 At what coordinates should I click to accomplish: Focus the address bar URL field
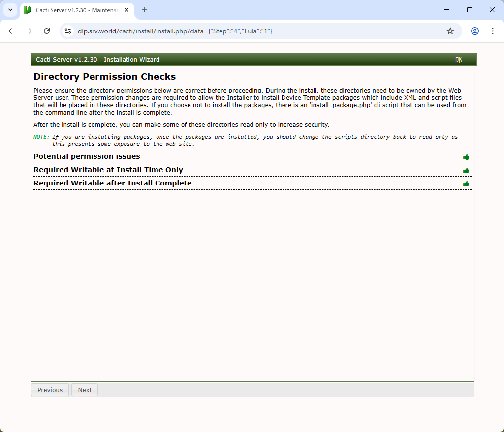click(246, 31)
